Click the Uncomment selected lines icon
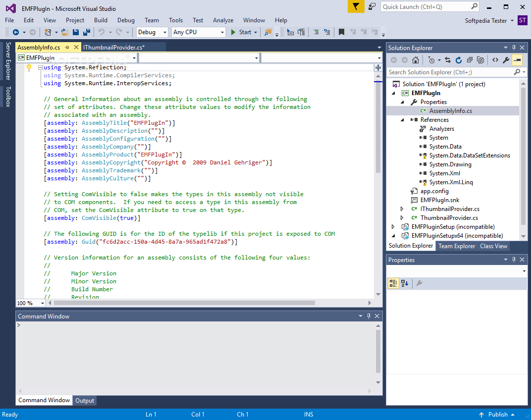The height and width of the screenshot is (420, 531). (327, 32)
